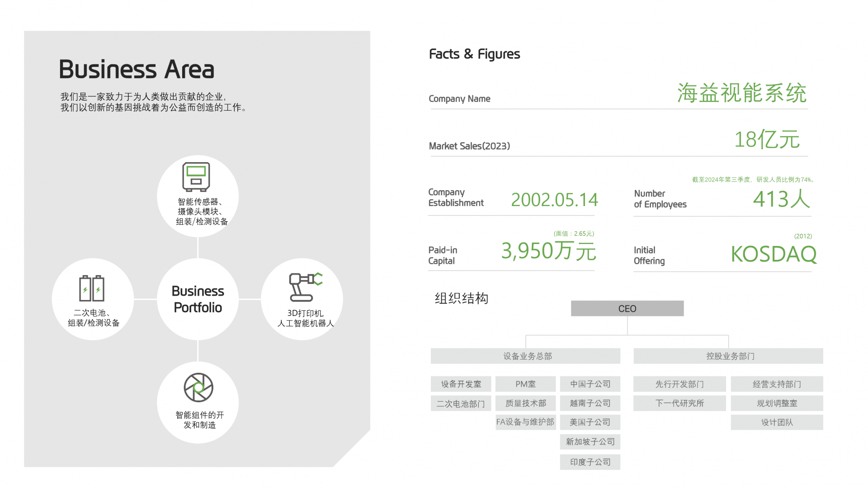Viewport: 868px width, 488px height.
Task: Click the KOSDAQ initial offering value
Action: coord(774,254)
